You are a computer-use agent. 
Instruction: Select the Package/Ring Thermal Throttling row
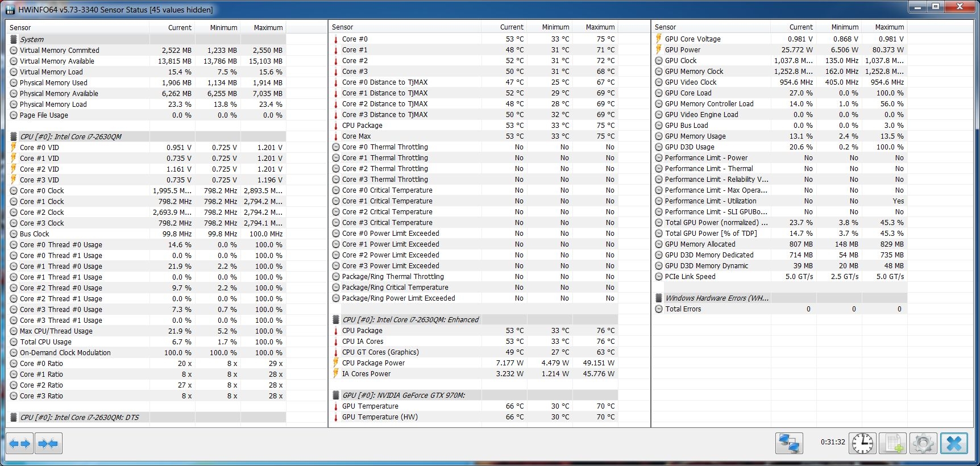(x=474, y=277)
